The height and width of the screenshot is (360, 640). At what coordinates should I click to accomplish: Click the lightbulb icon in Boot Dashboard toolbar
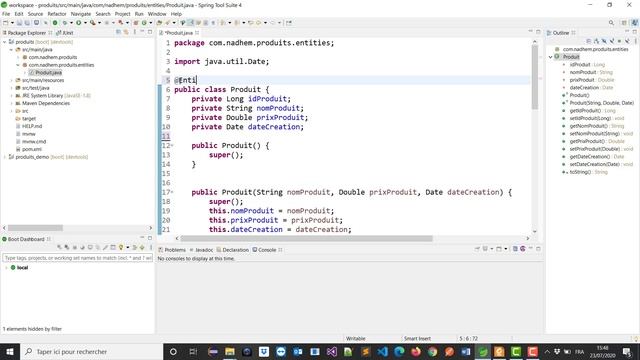coord(121,247)
